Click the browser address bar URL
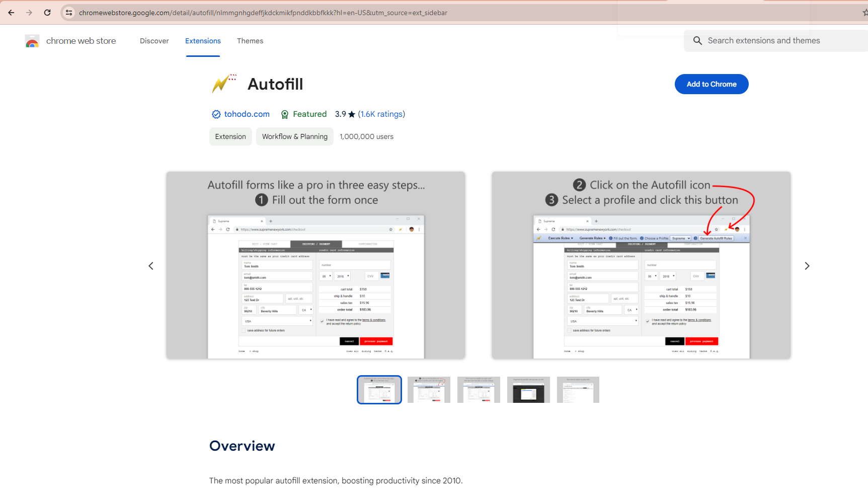The height and width of the screenshot is (494, 868). pyautogui.click(x=263, y=13)
